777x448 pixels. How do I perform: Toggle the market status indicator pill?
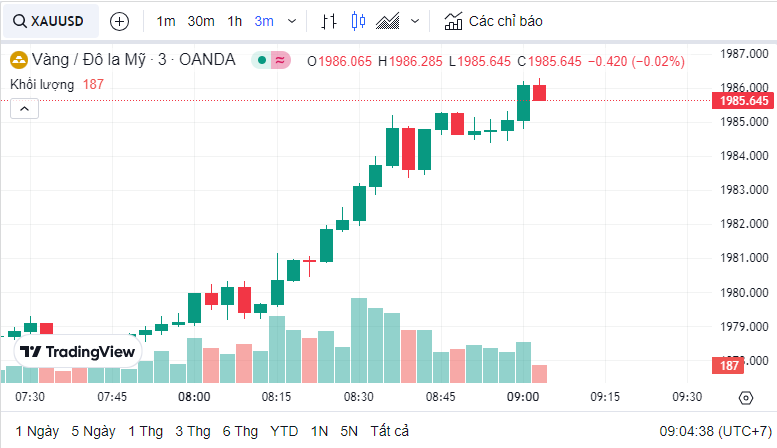point(271,61)
